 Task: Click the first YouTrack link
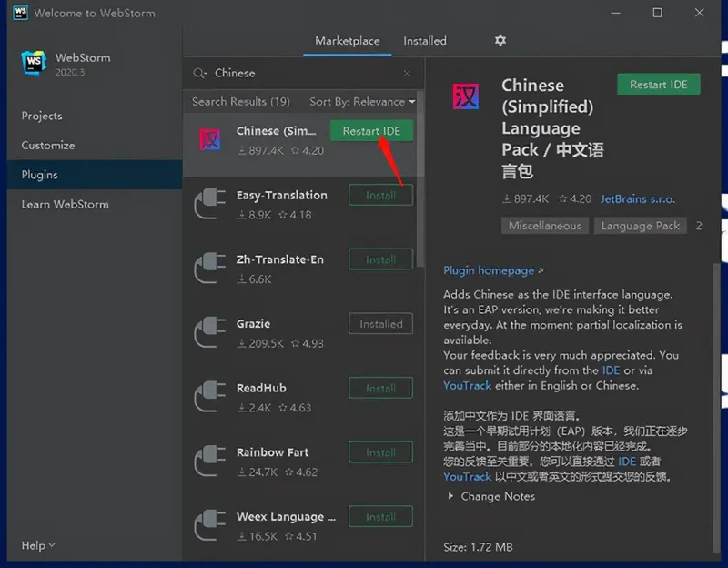coord(467,385)
